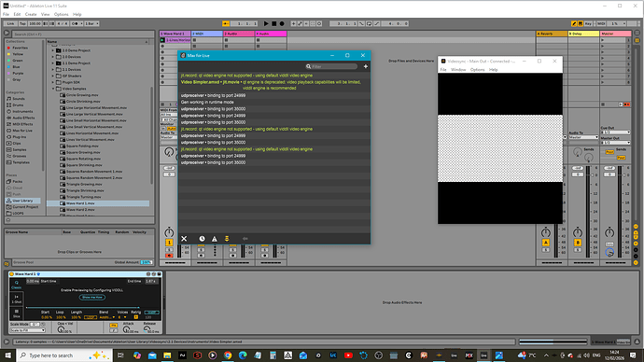Filter errors using the warning triangle icon
The image size is (644, 362).
click(x=214, y=239)
